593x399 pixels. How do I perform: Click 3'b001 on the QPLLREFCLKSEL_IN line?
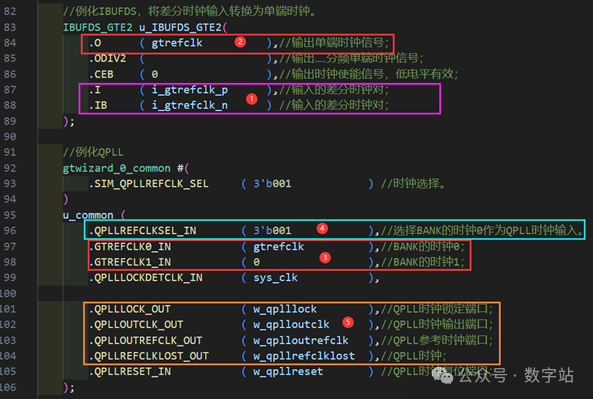[x=272, y=231]
